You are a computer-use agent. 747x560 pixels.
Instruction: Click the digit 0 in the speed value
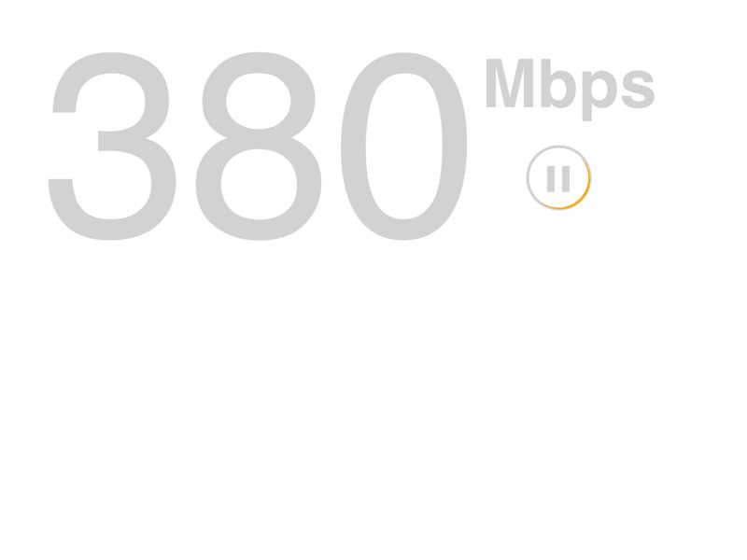coord(404,147)
